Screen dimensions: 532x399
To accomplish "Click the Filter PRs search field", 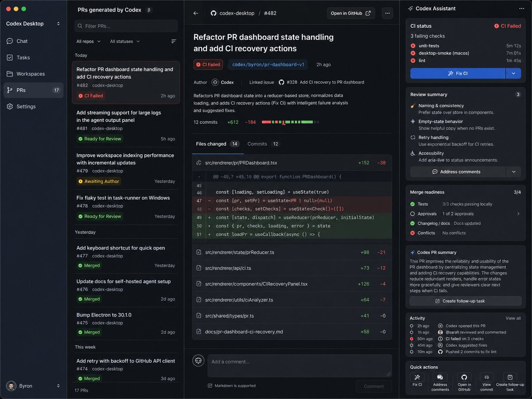I will tap(126, 26).
